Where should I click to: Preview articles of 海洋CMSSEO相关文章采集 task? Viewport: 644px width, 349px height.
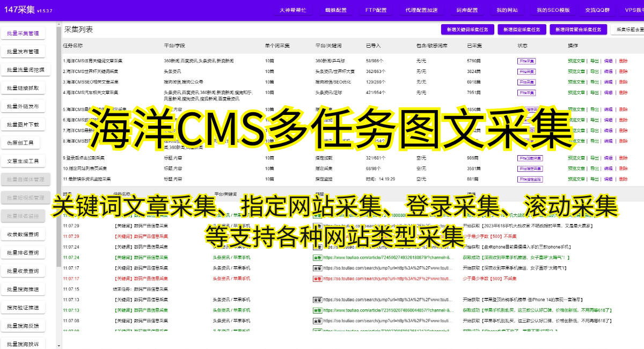[576, 82]
